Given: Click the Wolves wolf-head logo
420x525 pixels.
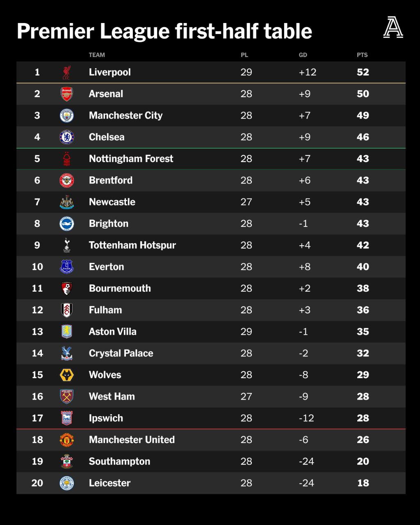Looking at the screenshot, I should pyautogui.click(x=66, y=375).
